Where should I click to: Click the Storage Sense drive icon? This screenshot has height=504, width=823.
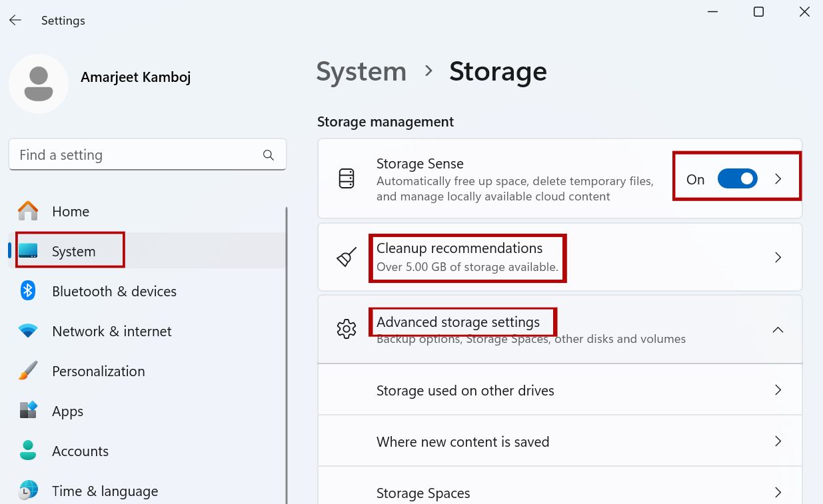(x=347, y=178)
